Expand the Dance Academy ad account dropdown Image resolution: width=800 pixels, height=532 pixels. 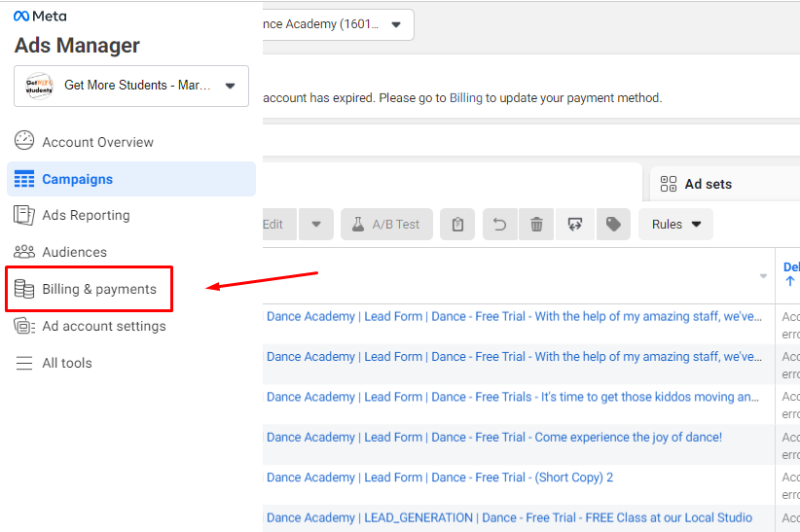338,24
